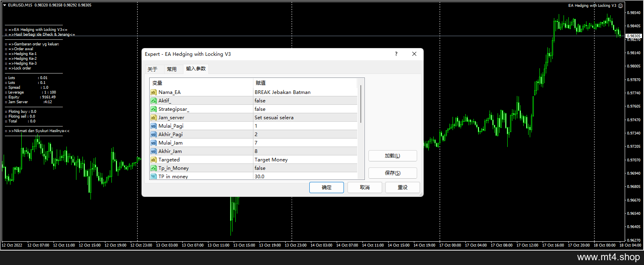
Task: Close the Expert dialog window
Action: [414, 54]
